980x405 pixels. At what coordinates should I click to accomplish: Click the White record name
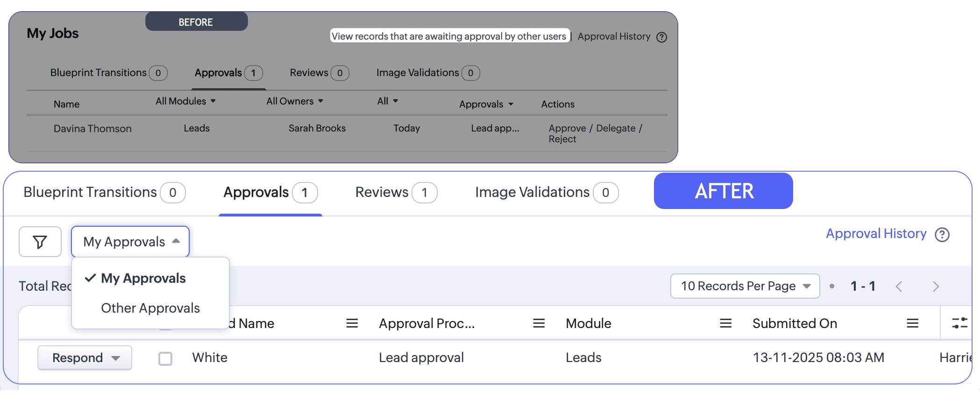point(210,358)
